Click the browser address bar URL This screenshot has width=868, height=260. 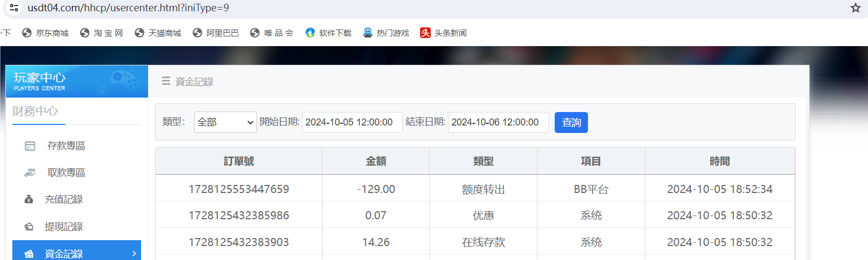click(x=128, y=8)
